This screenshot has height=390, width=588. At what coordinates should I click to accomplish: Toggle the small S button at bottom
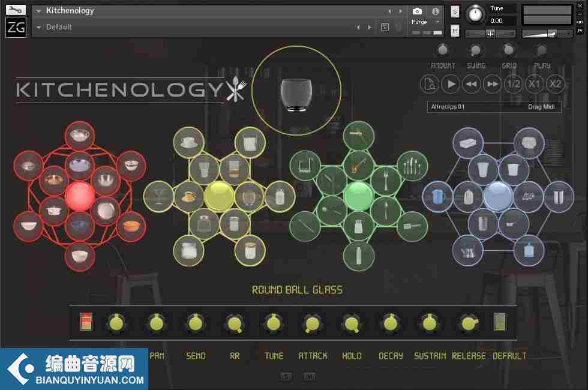coord(286,376)
